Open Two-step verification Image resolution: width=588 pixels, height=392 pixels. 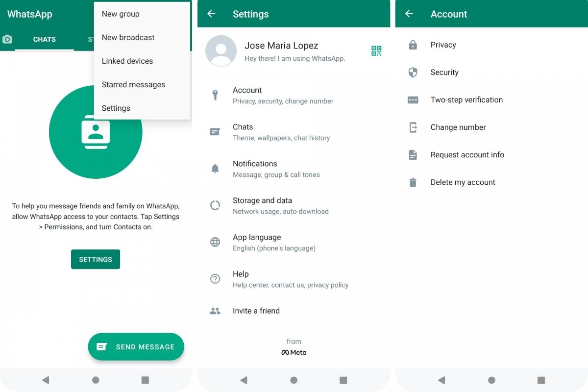coord(491,100)
